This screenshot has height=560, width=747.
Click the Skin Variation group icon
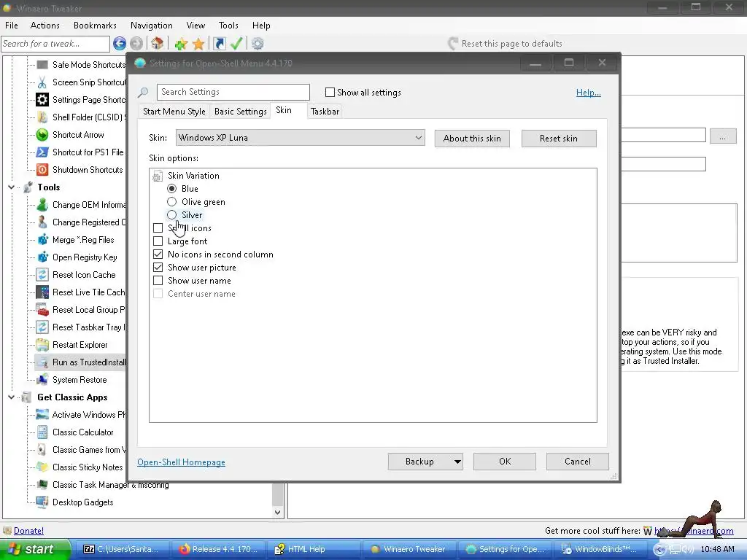tap(158, 176)
